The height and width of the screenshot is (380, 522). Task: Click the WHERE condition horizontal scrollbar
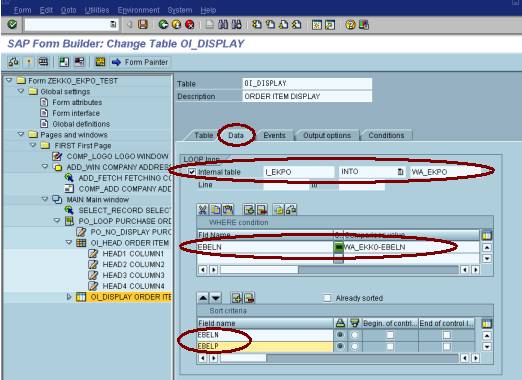[x=339, y=269]
